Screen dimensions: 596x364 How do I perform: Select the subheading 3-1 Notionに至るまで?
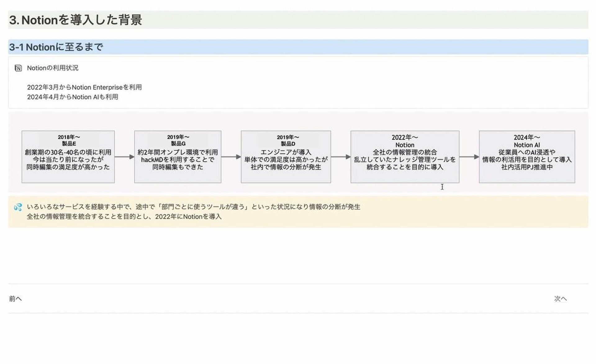[x=56, y=47]
